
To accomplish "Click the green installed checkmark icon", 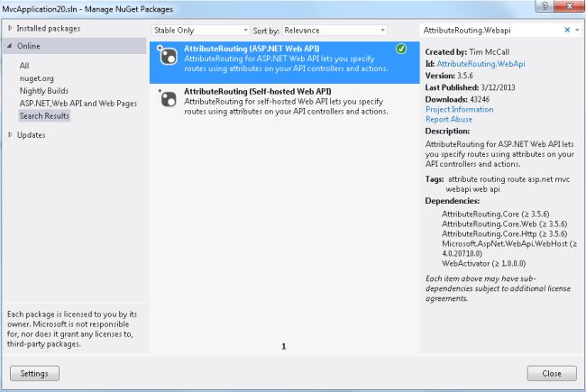I will [x=401, y=49].
